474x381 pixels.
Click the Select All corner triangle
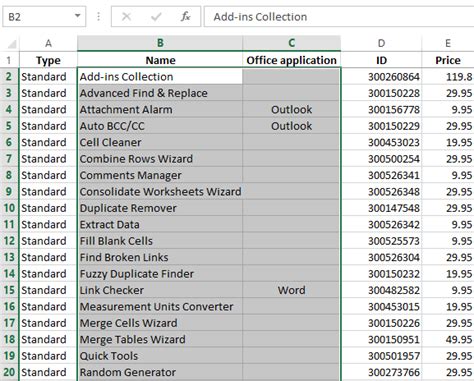click(x=12, y=44)
